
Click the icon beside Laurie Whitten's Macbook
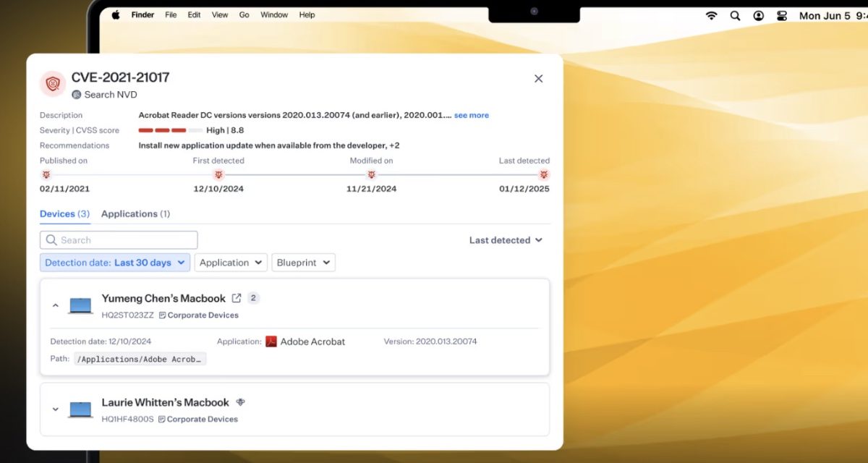(x=241, y=402)
